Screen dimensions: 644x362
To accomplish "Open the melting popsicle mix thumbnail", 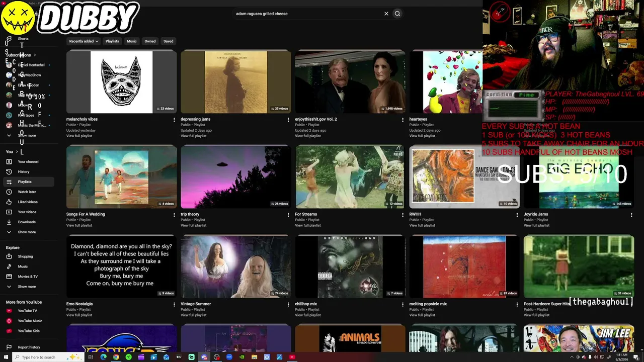I will 464,266.
